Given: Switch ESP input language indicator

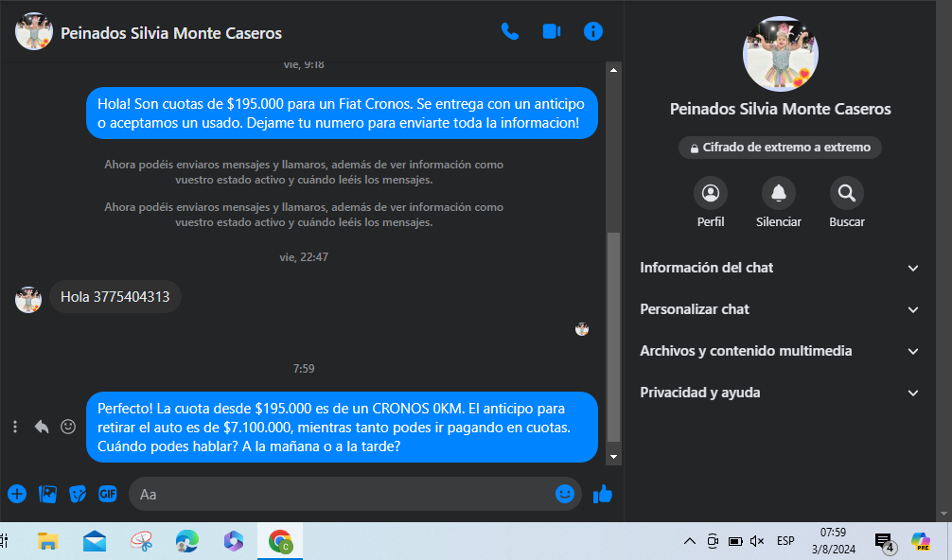Looking at the screenshot, I should (785, 540).
